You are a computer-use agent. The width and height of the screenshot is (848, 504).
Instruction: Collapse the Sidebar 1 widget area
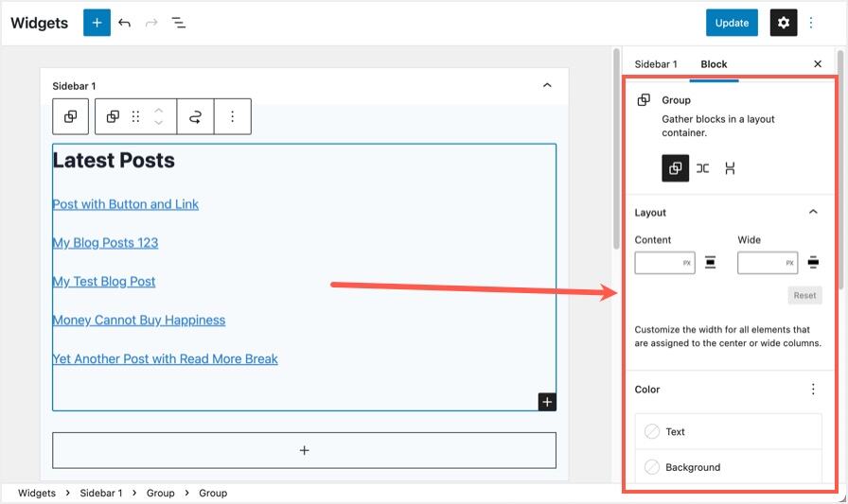coord(546,86)
